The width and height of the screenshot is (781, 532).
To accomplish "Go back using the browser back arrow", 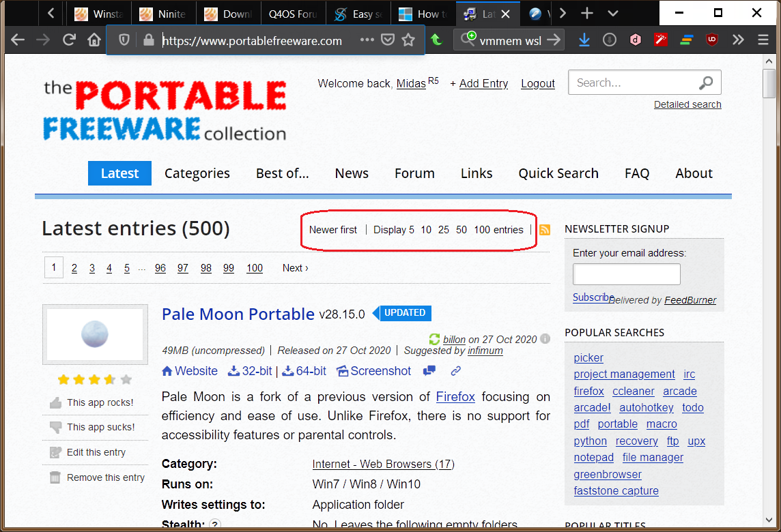I will [x=18, y=40].
